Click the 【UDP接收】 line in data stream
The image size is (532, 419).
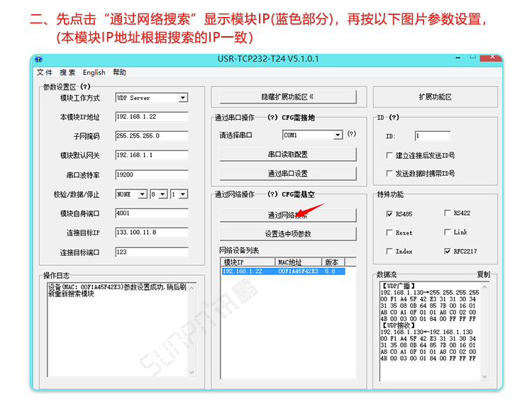coord(399,325)
